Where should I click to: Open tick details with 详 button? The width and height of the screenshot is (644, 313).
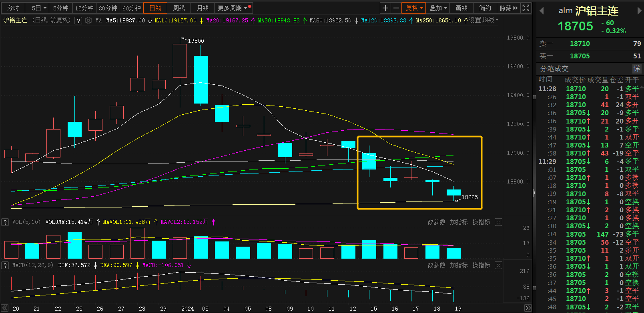pos(636,69)
